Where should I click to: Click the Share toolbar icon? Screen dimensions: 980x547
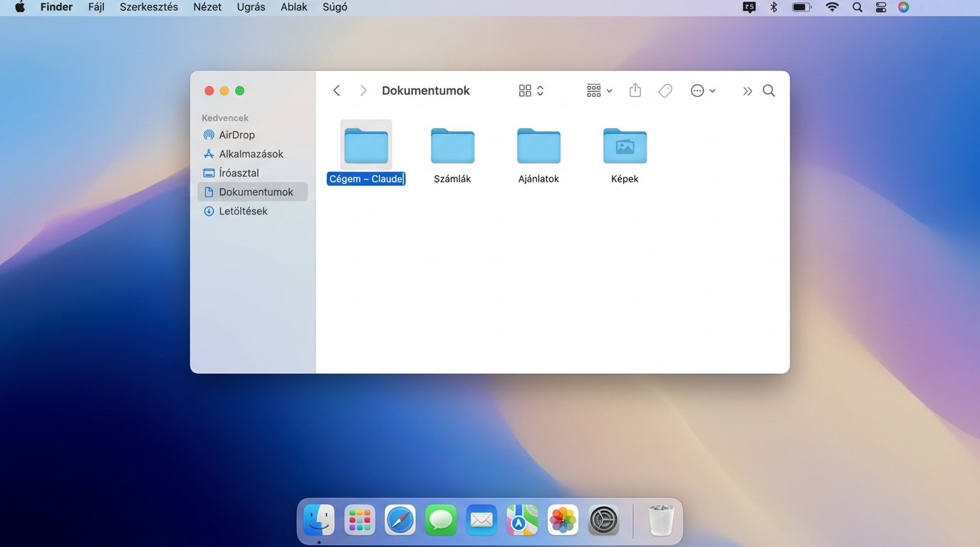click(x=635, y=90)
